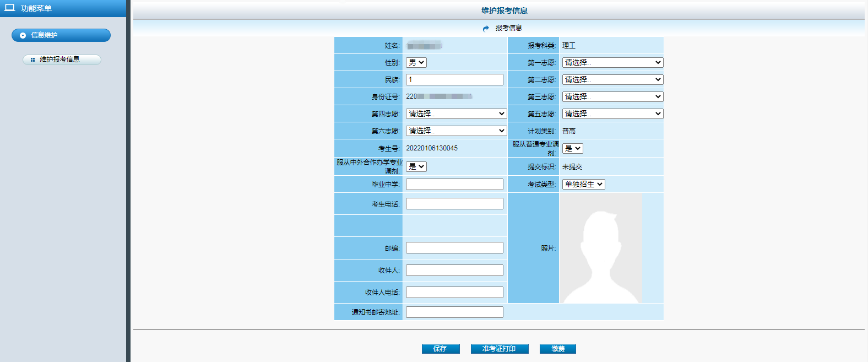Click the 通知书邮寄地址 input field

click(x=454, y=312)
